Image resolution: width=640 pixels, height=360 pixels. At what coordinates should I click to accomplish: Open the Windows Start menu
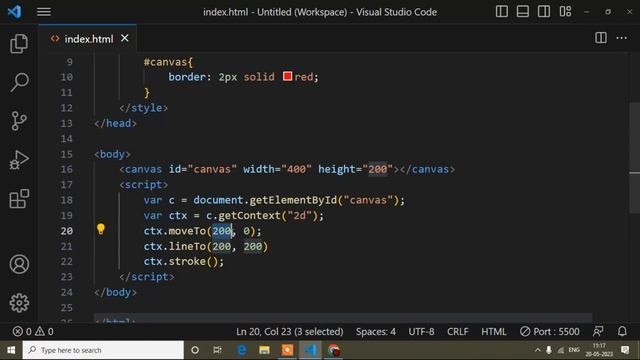(11, 350)
